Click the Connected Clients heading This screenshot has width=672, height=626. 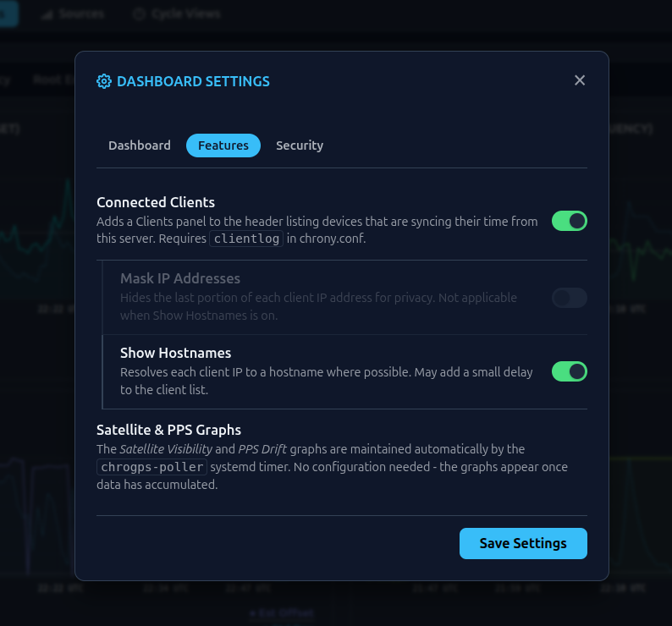pos(156,202)
